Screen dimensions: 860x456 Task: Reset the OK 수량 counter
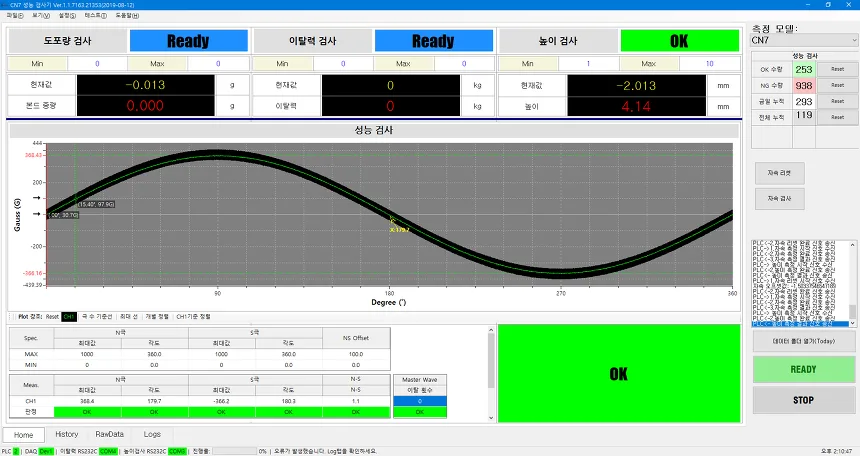coord(837,69)
